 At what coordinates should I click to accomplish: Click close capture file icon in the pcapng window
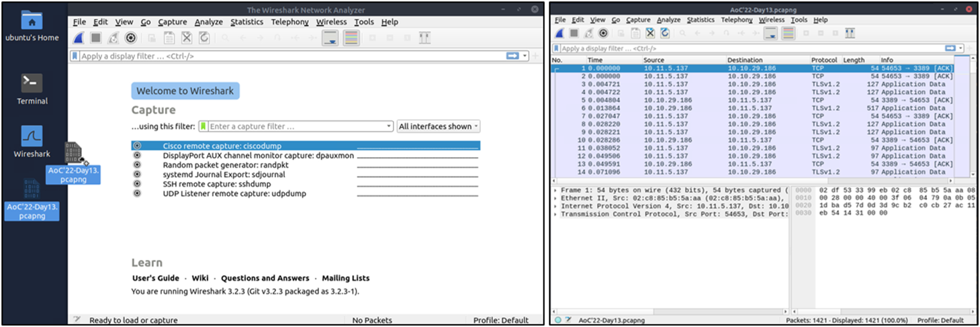(x=649, y=33)
